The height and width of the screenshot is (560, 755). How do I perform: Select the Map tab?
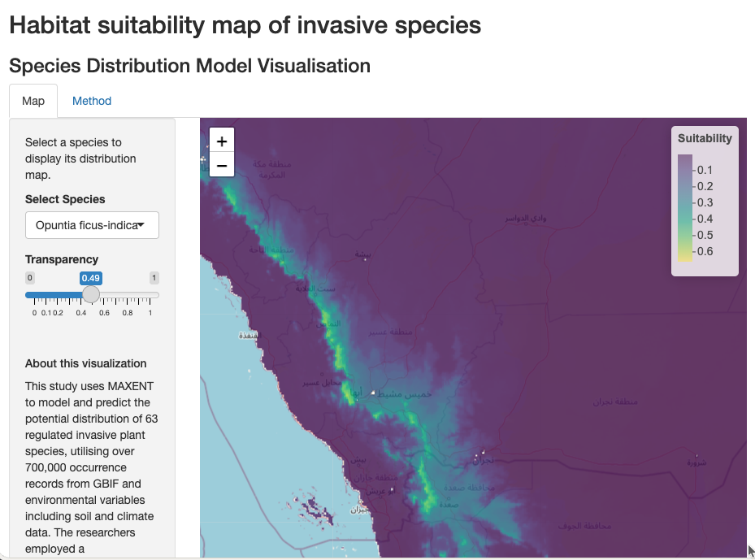point(33,102)
